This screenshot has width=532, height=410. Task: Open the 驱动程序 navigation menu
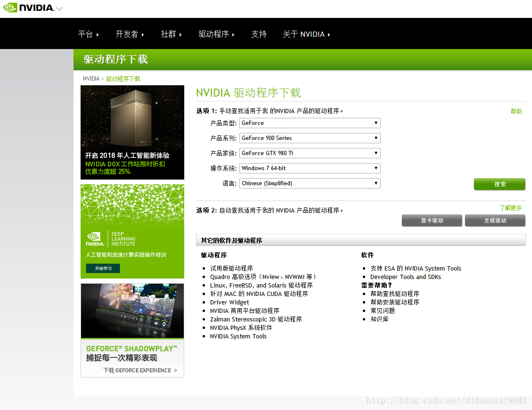coord(216,34)
